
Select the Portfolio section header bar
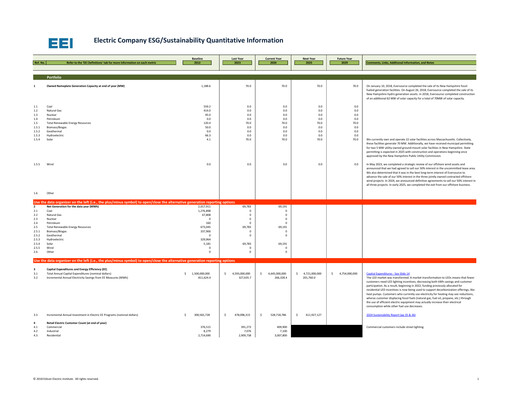[x=254, y=77]
